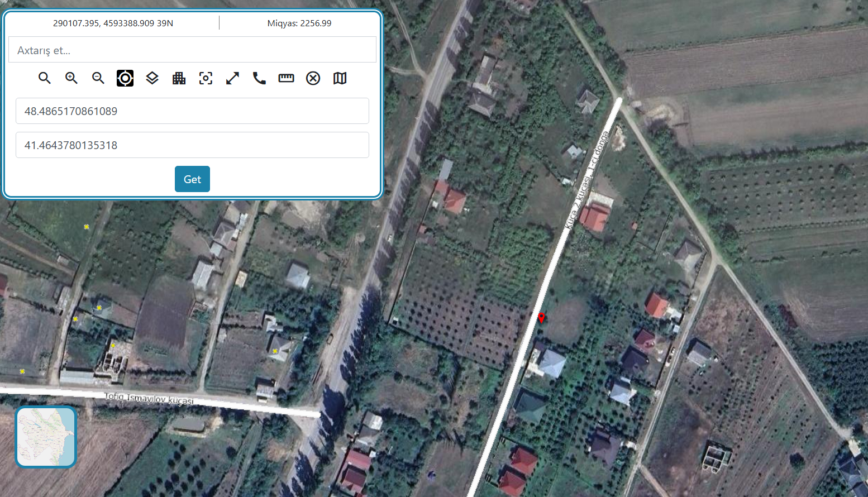
Task: Focus the latitude field 41.4643780135318
Action: [x=192, y=145]
